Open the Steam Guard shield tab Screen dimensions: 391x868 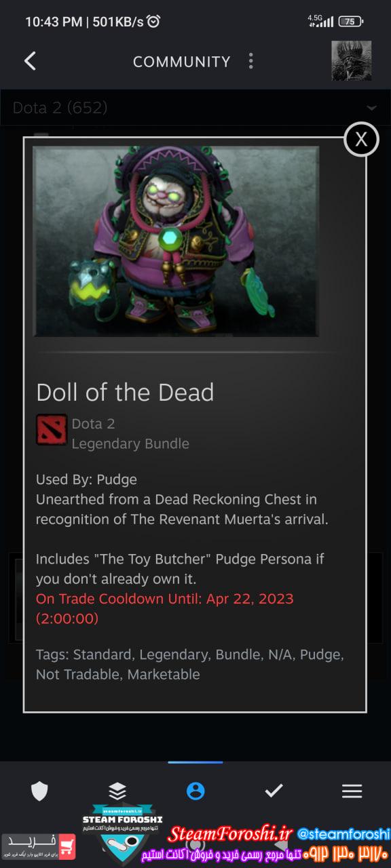pyautogui.click(x=39, y=791)
